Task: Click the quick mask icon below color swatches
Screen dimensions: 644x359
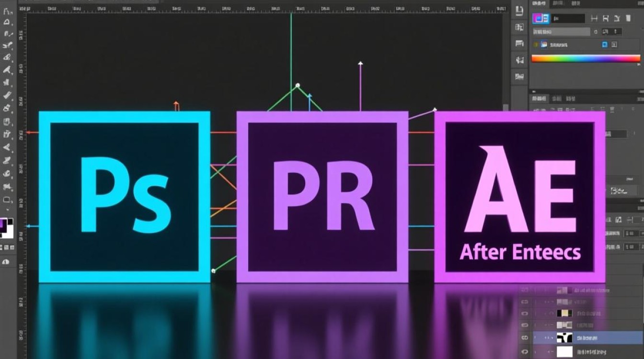Action: [x=6, y=261]
